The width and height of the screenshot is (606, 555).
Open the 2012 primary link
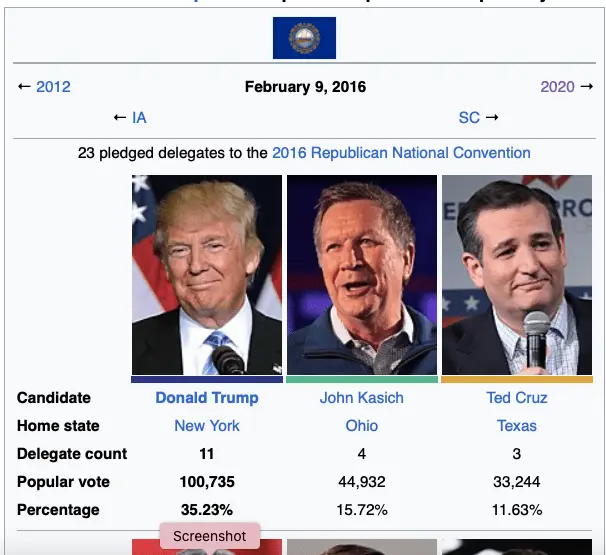pos(53,87)
